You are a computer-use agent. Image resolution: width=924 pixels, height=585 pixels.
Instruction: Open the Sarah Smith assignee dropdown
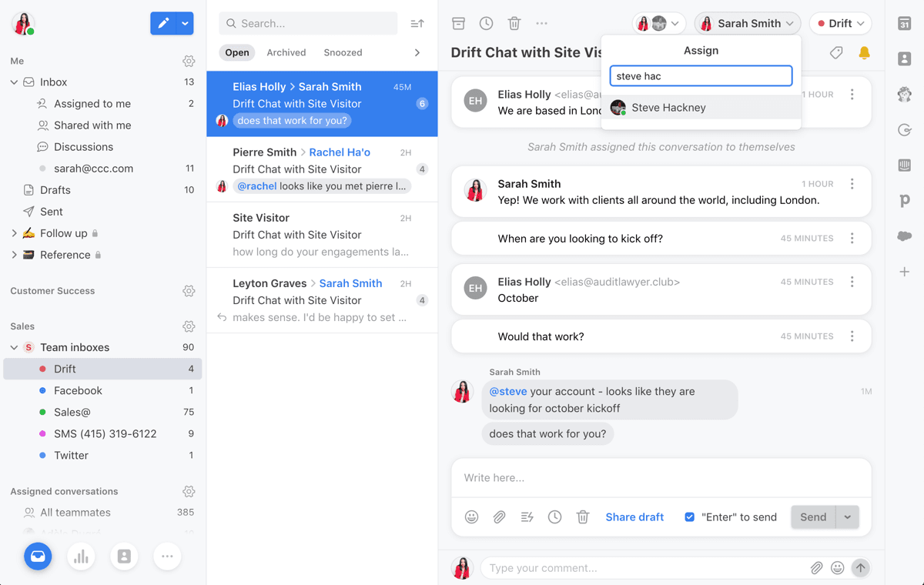(x=747, y=23)
